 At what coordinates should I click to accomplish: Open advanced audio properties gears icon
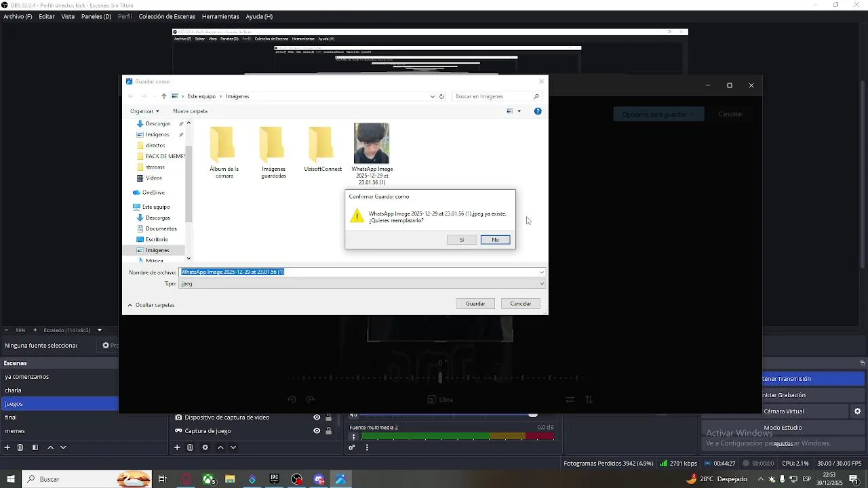click(352, 447)
